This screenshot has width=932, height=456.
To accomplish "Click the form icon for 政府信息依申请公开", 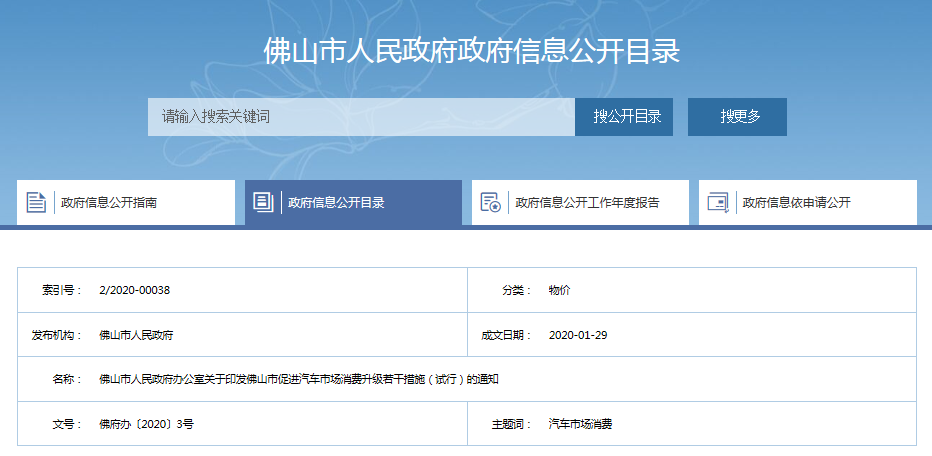I will coord(717,202).
